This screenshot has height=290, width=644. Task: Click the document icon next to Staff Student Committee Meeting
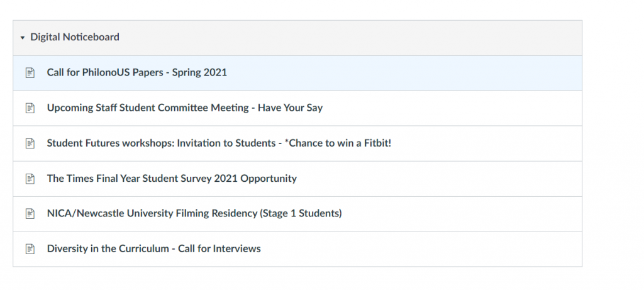point(30,108)
